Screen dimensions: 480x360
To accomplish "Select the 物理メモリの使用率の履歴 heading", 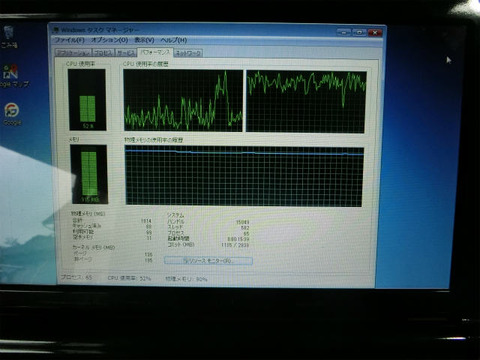I will coord(154,140).
